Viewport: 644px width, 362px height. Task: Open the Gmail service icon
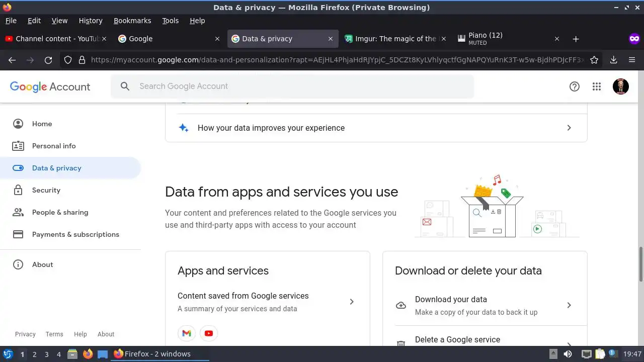click(187, 333)
